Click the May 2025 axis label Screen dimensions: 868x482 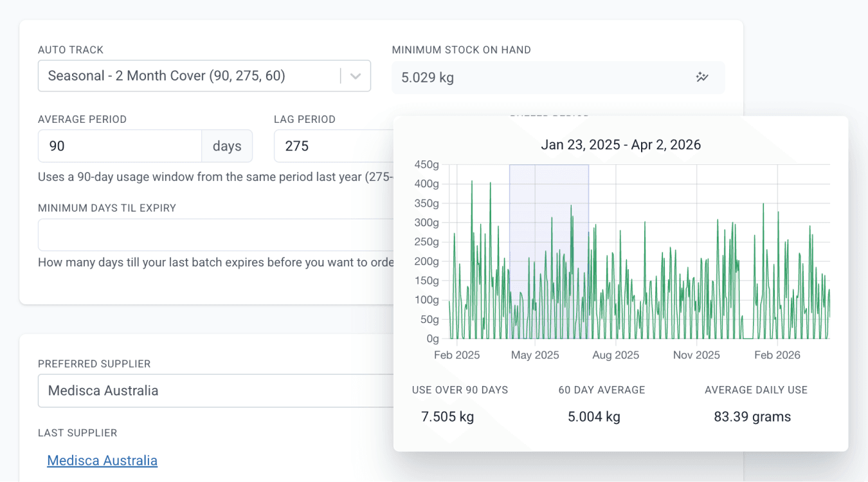535,355
